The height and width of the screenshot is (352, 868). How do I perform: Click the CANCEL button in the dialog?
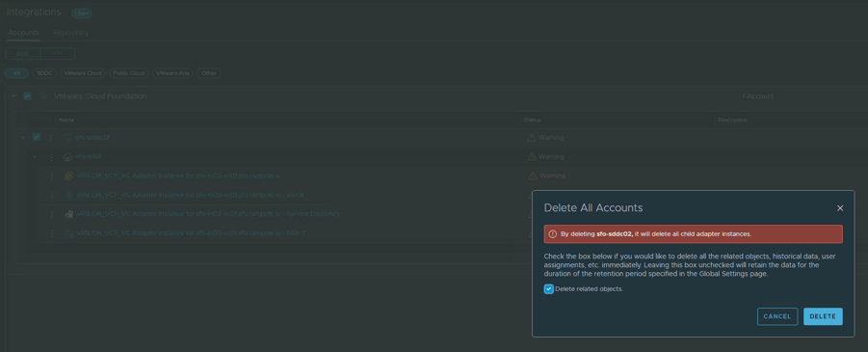point(777,316)
